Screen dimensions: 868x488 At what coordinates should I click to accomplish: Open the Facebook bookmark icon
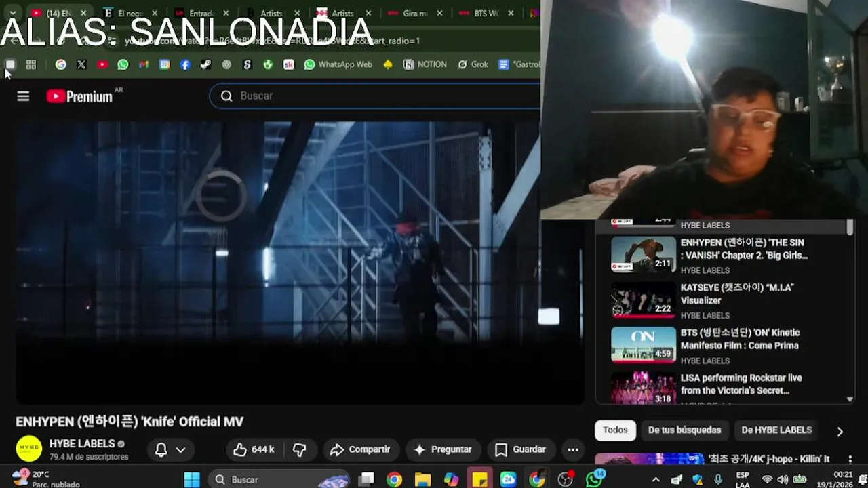tap(185, 64)
